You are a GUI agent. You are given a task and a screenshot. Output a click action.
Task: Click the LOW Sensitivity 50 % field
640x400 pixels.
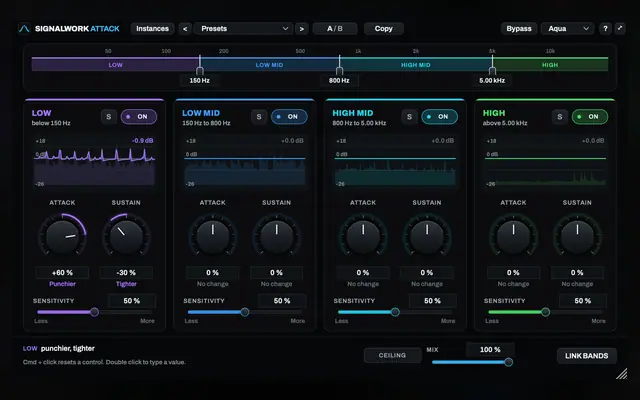pyautogui.click(x=131, y=301)
